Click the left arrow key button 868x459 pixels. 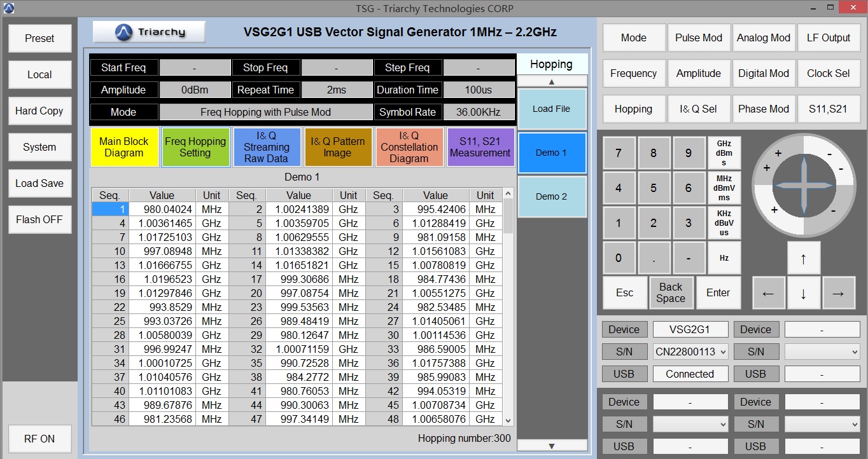tap(768, 293)
